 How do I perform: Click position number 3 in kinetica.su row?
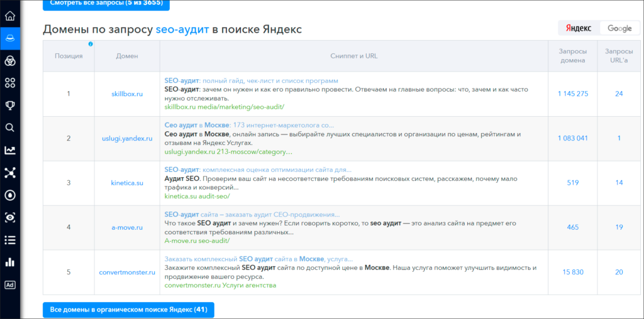69,183
